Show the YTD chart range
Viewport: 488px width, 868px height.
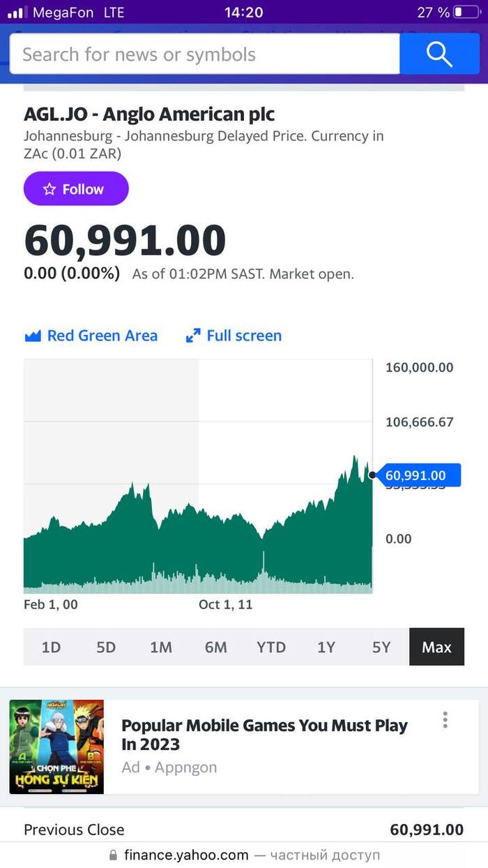tap(271, 647)
